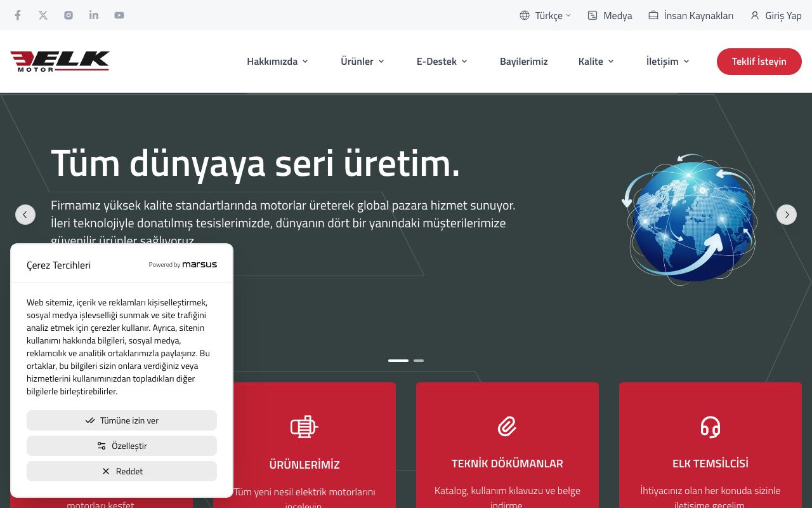812x508 pixels.
Task: Expand the E-Destek menu
Action: (x=442, y=62)
